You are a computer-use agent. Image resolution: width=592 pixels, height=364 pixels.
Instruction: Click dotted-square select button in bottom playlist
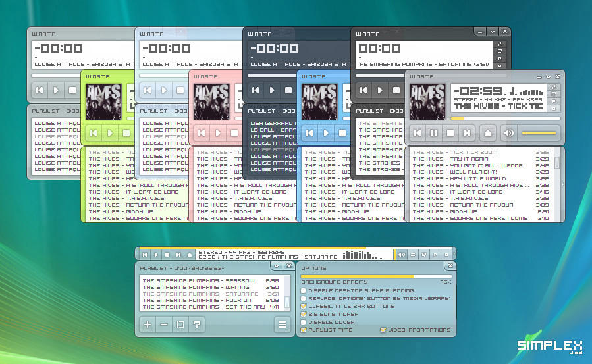click(x=180, y=325)
